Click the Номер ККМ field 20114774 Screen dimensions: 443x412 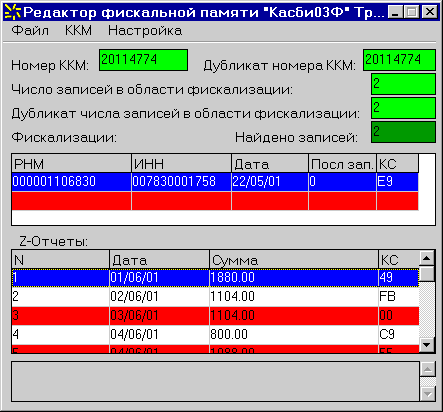143,60
